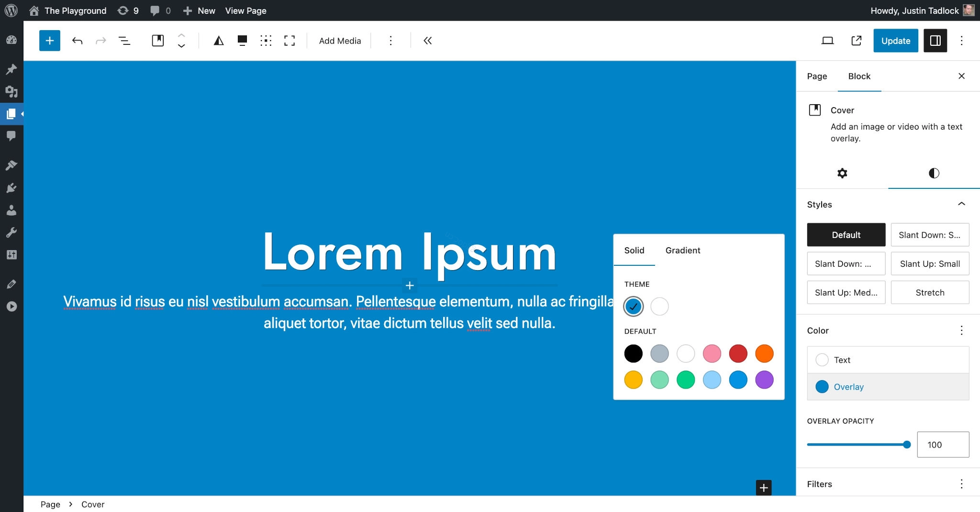Undo the last change

pos(77,41)
